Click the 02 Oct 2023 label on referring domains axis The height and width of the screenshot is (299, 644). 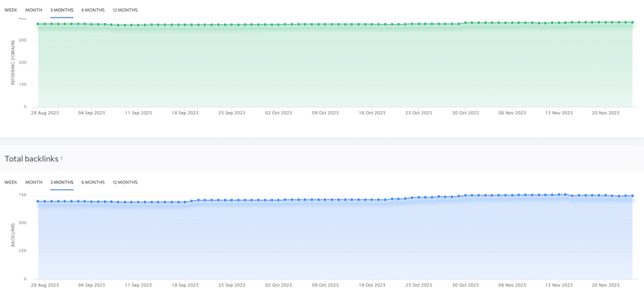[278, 113]
